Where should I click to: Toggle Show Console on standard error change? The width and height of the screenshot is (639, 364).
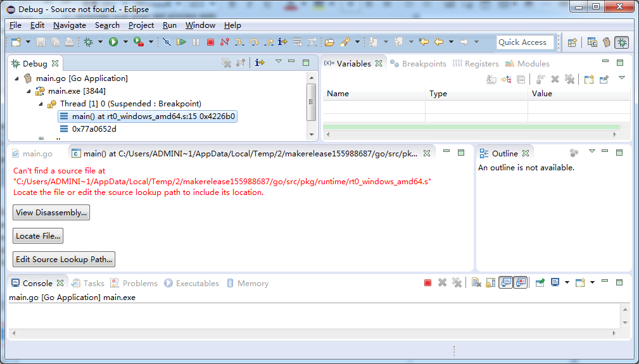[x=521, y=282]
